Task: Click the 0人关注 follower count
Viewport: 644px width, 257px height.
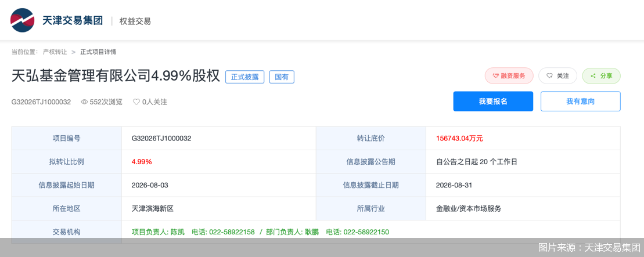Action: [x=154, y=102]
